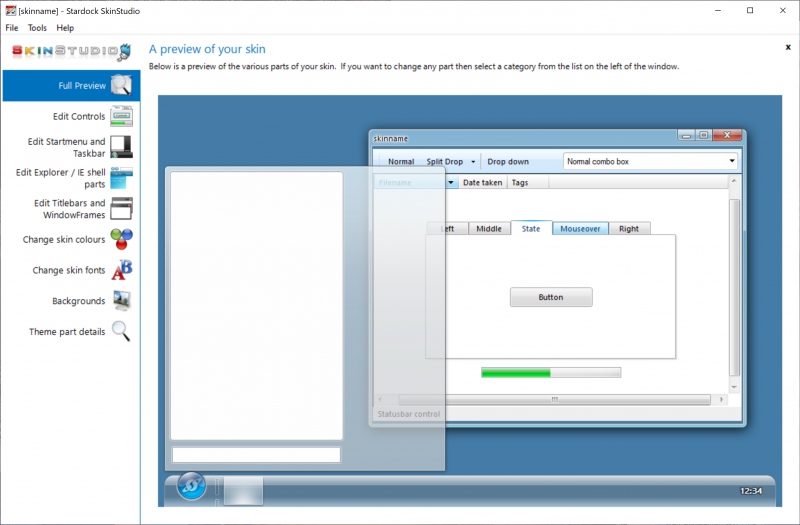Screen dimensions: 800x525
Task: Select the Middle tab in preview
Action: point(489,229)
